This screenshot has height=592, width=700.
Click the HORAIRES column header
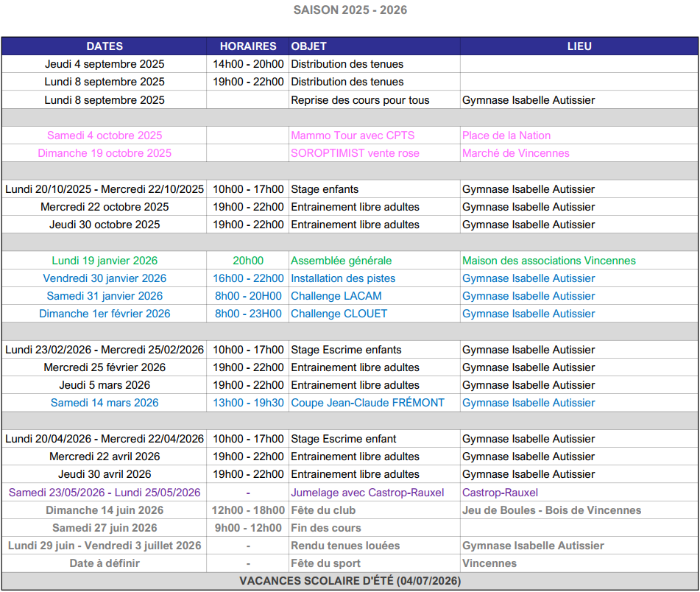point(248,46)
